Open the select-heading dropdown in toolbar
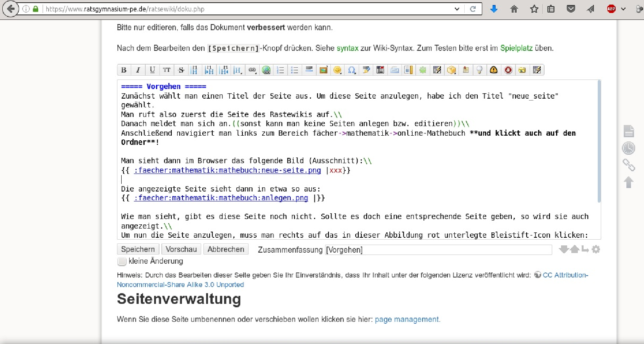 237,70
